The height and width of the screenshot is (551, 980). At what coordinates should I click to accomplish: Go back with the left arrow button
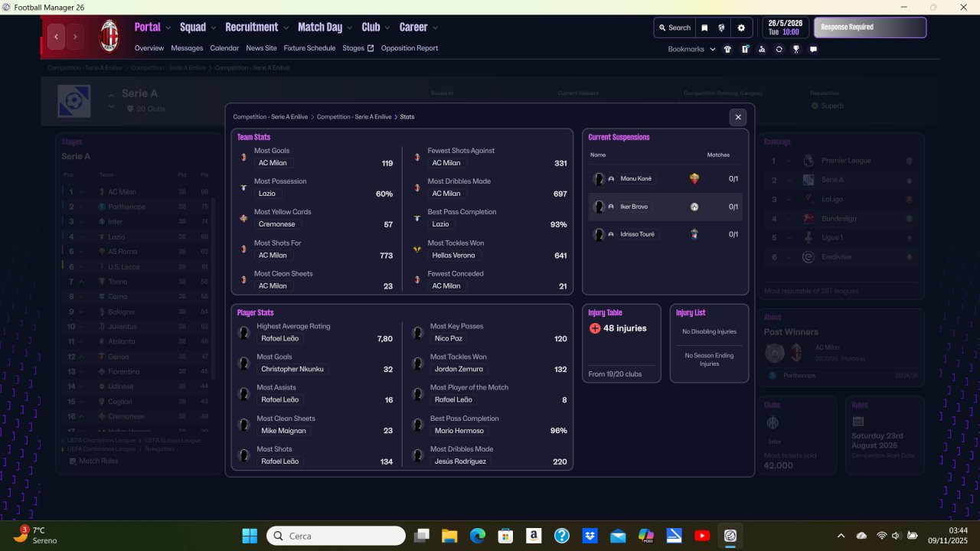(x=56, y=36)
